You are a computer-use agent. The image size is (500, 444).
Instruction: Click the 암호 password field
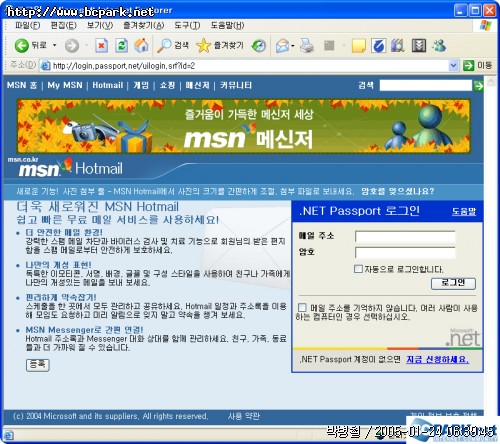coord(405,252)
